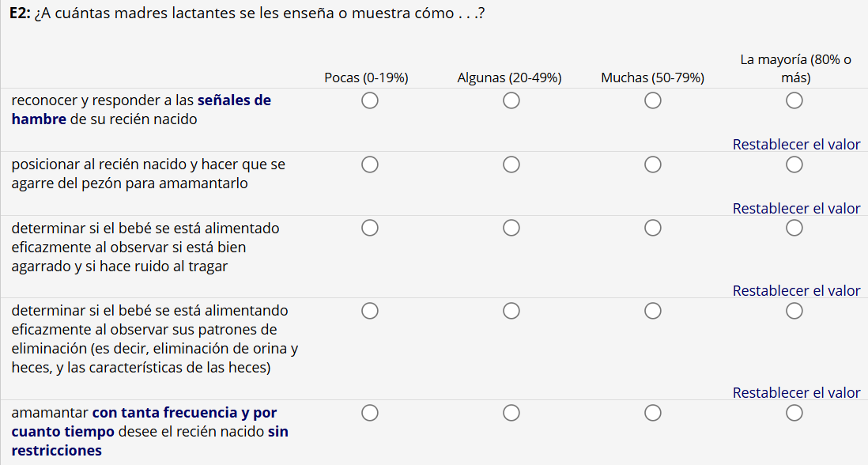Image resolution: width=868 pixels, height=465 pixels.
Task: Pick 'La mayoría' for posicionar al recién nacido
Action: pyautogui.click(x=794, y=164)
